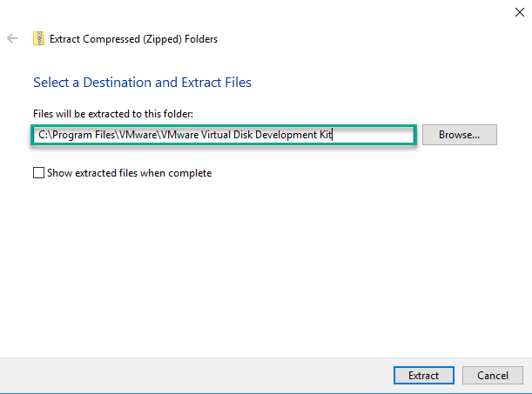This screenshot has height=394, width=532.
Task: Cancel the extraction wizard
Action: click(x=493, y=376)
